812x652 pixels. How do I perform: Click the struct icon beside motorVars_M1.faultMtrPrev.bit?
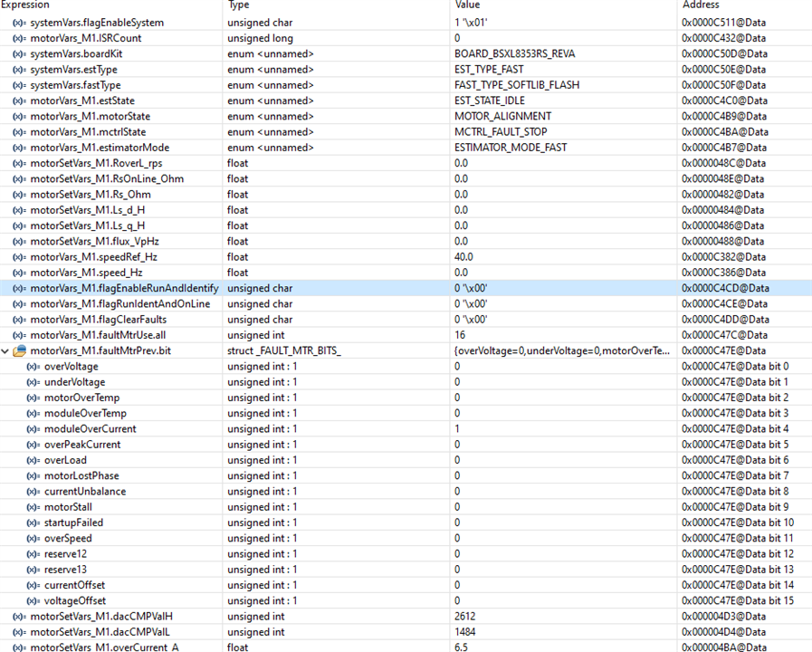20,351
